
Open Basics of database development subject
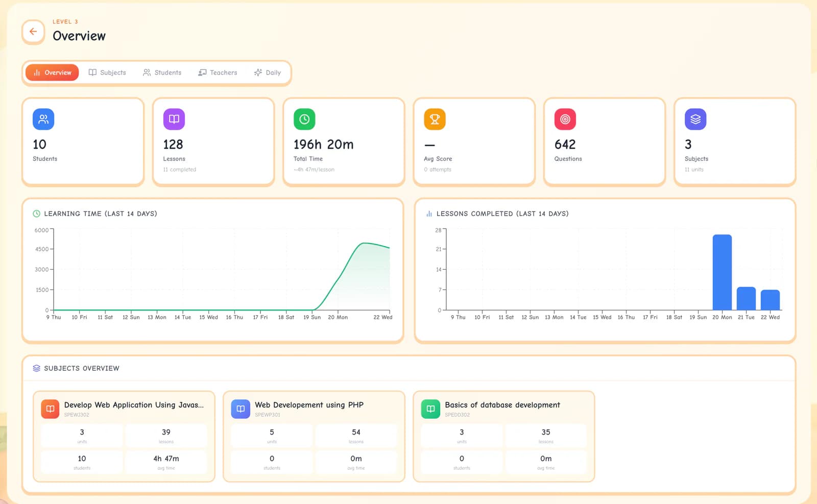[504, 437]
